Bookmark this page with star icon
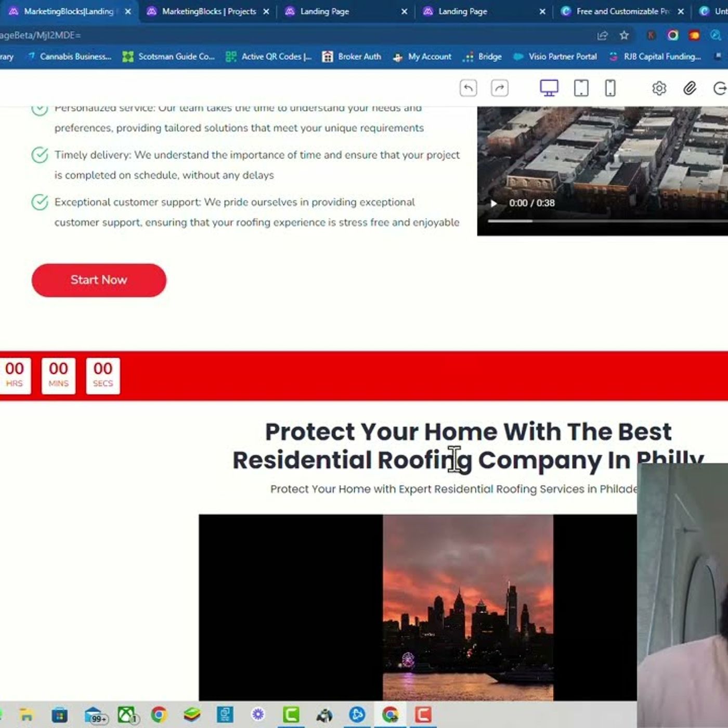This screenshot has height=728, width=728. tap(624, 35)
